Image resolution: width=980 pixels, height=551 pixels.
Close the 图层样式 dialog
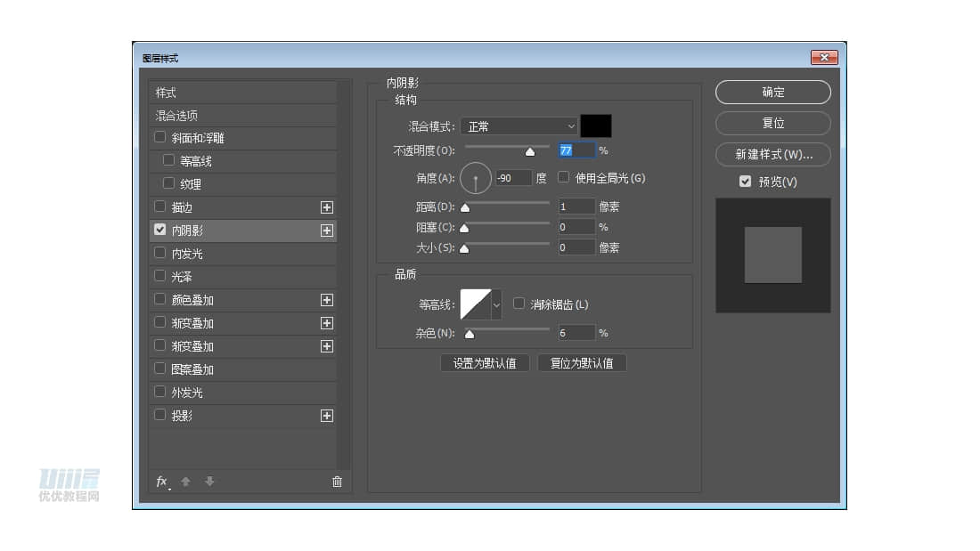pos(824,58)
